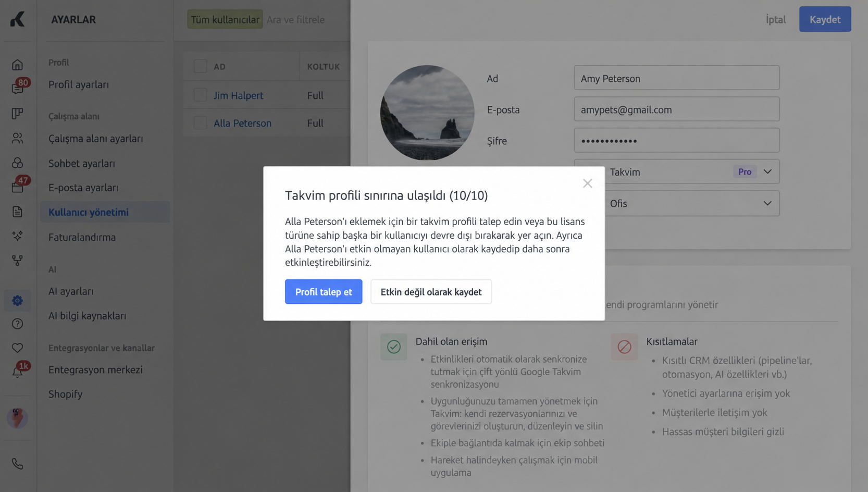This screenshot has width=868, height=492.
Task: Tick the select-all checkbox in AD header
Action: point(200,66)
